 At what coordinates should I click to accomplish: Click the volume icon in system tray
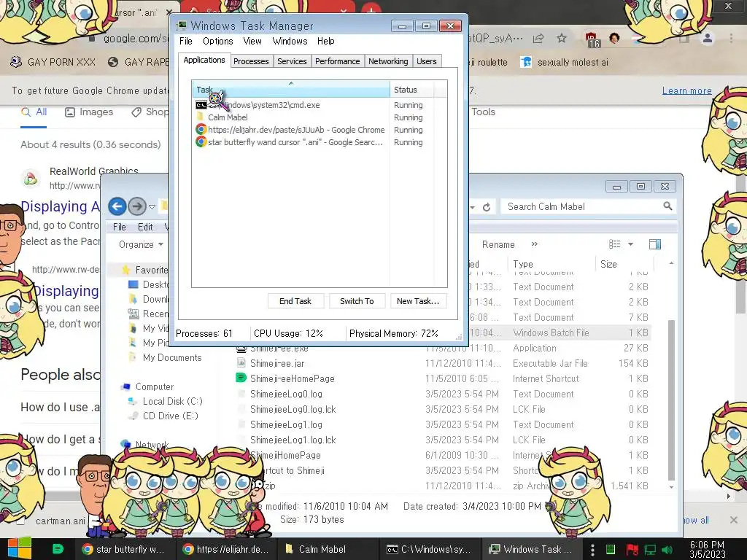tap(667, 550)
